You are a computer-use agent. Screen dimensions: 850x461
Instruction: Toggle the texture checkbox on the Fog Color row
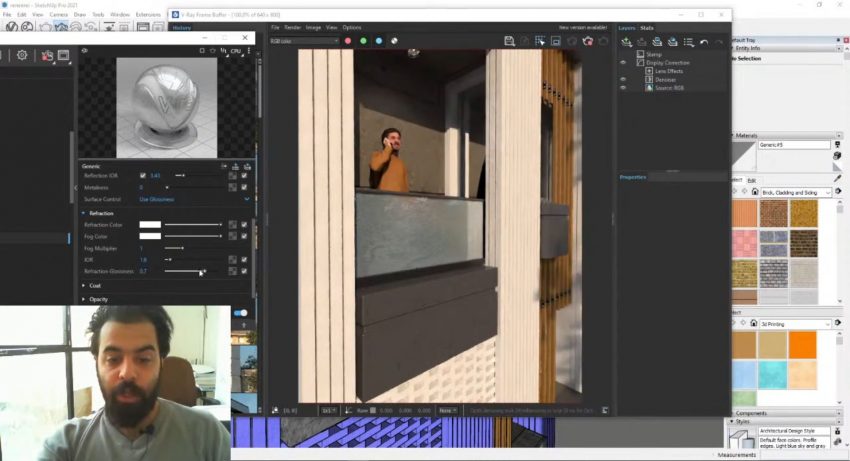[x=244, y=236]
